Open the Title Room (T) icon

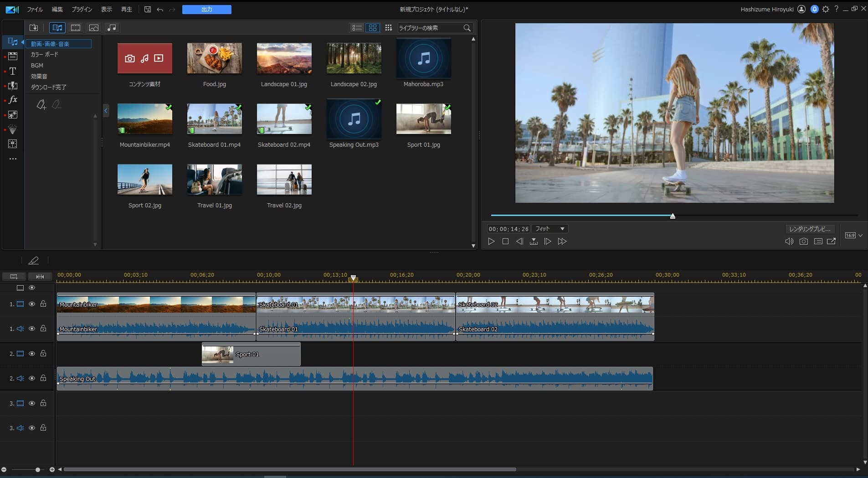click(x=13, y=71)
